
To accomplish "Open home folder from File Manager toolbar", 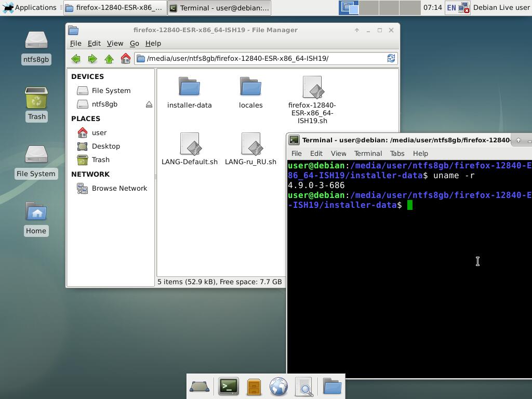I will [126, 59].
